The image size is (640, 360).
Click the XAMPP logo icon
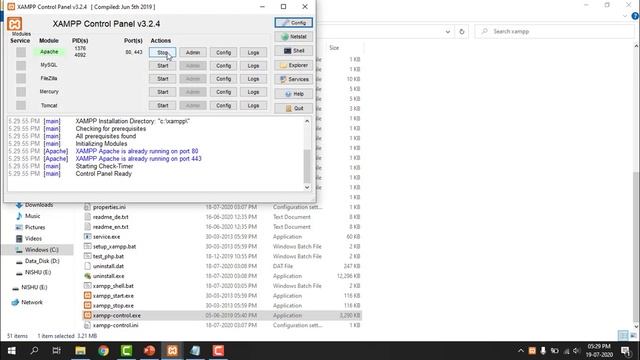click(14, 24)
